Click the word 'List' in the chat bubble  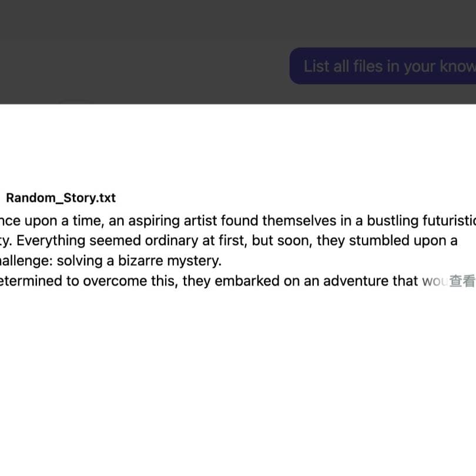pyautogui.click(x=316, y=66)
